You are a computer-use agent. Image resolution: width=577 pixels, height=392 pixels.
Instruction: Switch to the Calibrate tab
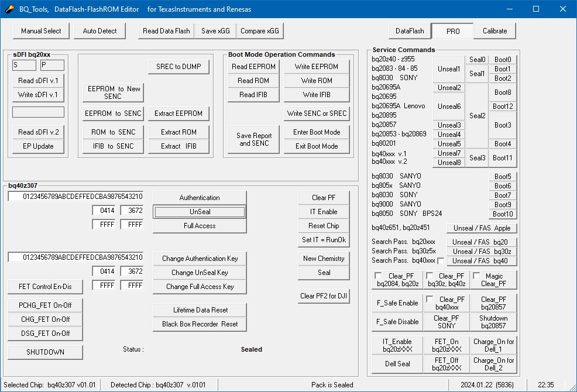(x=494, y=31)
